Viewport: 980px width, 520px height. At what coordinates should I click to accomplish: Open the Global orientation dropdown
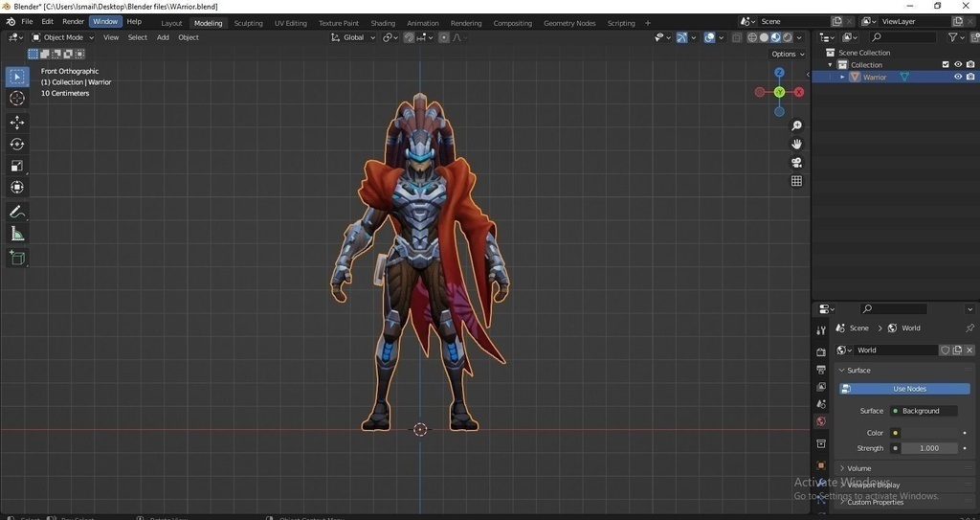353,37
